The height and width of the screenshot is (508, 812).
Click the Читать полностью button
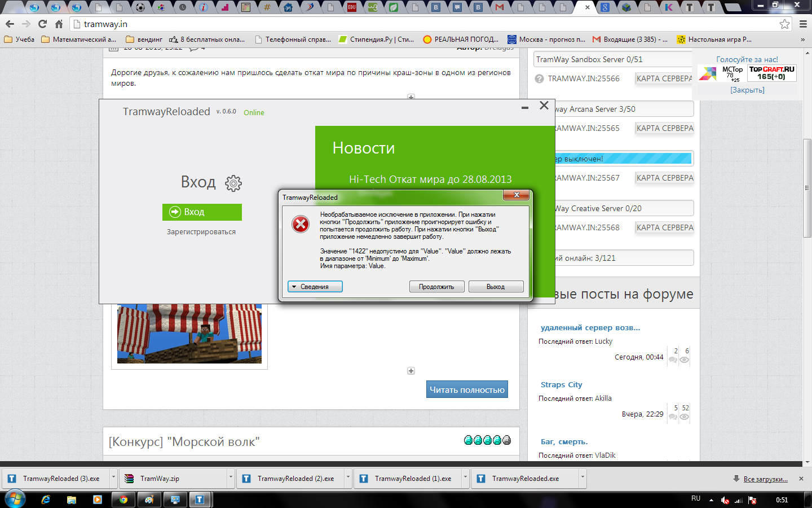pos(467,389)
